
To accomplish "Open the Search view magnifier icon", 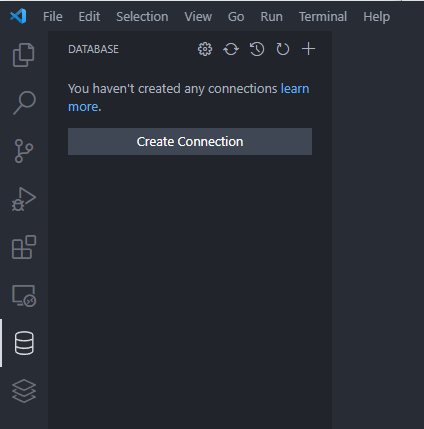I will pos(24,103).
